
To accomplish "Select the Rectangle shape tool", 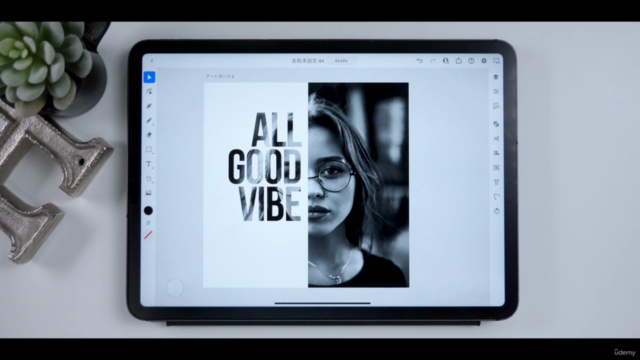I will [x=149, y=149].
